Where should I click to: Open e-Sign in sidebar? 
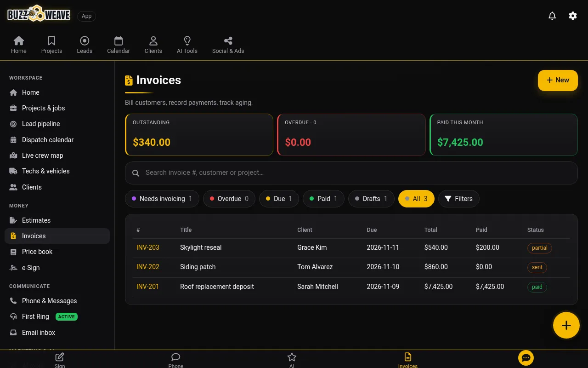coord(57,268)
